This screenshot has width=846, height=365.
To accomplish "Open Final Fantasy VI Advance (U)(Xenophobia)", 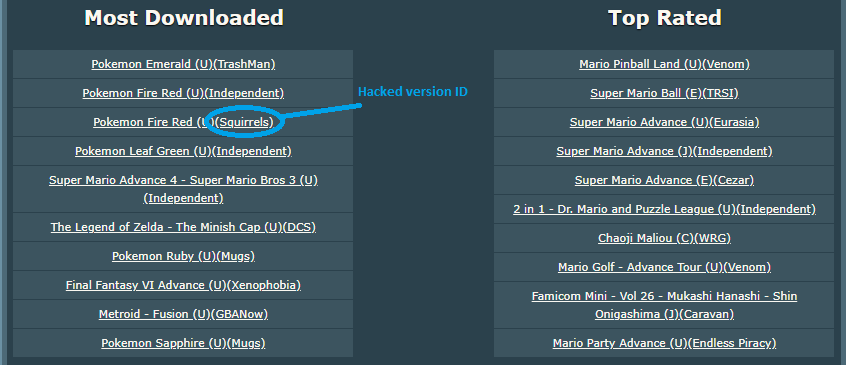I will click(x=183, y=285).
